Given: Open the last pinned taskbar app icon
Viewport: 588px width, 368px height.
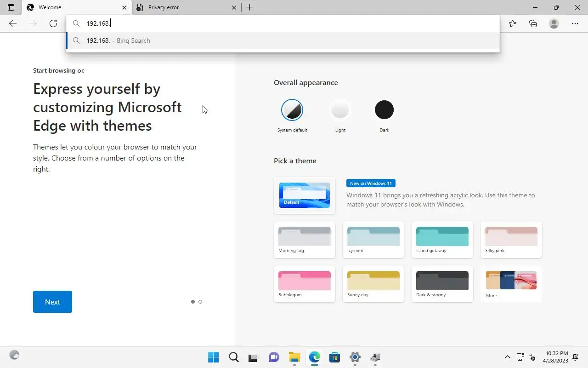Looking at the screenshot, I should (375, 357).
